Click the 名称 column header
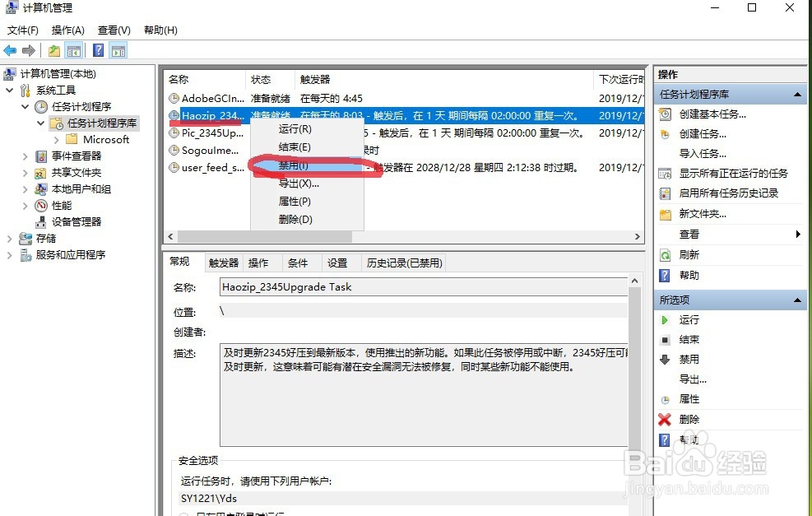Image resolution: width=812 pixels, height=516 pixels. click(x=206, y=79)
